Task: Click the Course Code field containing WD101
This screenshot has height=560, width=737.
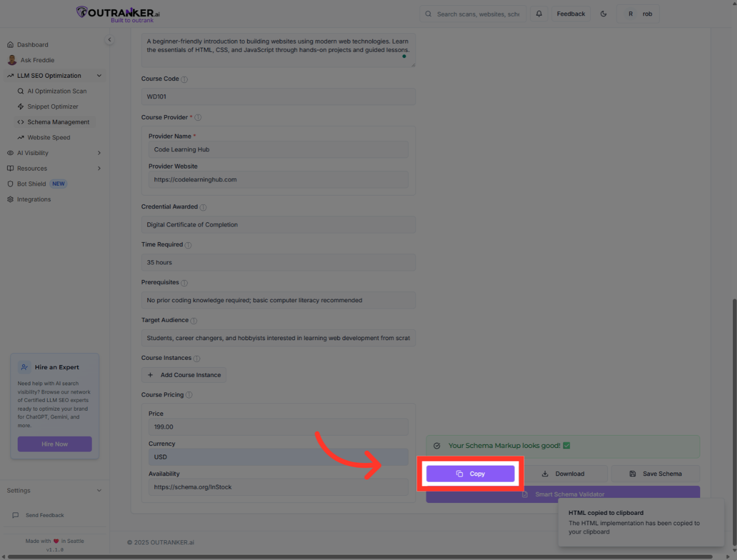Action: pyautogui.click(x=278, y=96)
